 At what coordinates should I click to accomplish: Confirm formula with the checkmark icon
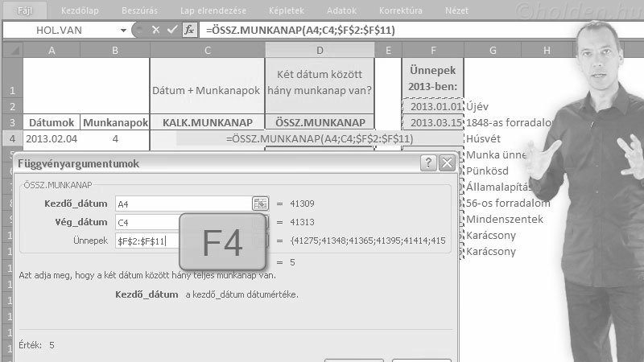pos(172,30)
